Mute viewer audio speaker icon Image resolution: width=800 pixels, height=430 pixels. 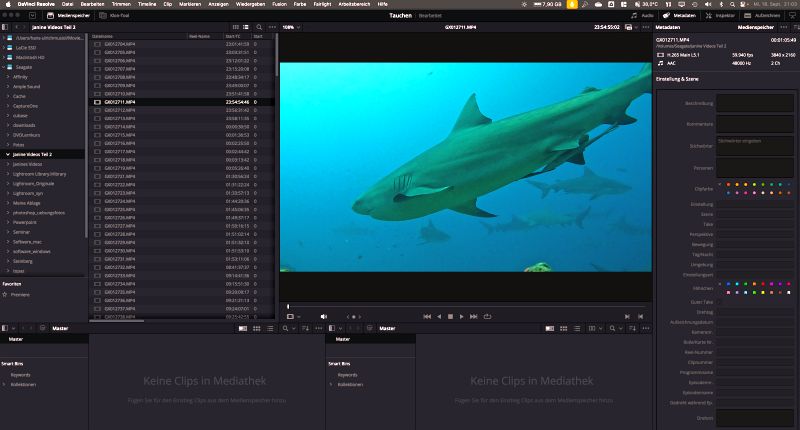pos(323,317)
